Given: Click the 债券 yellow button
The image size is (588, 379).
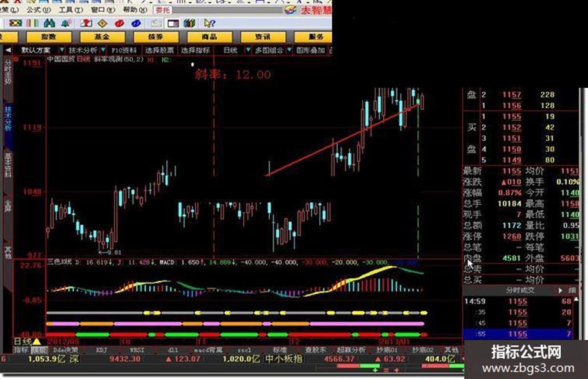Looking at the screenshot, I should coord(156,37).
